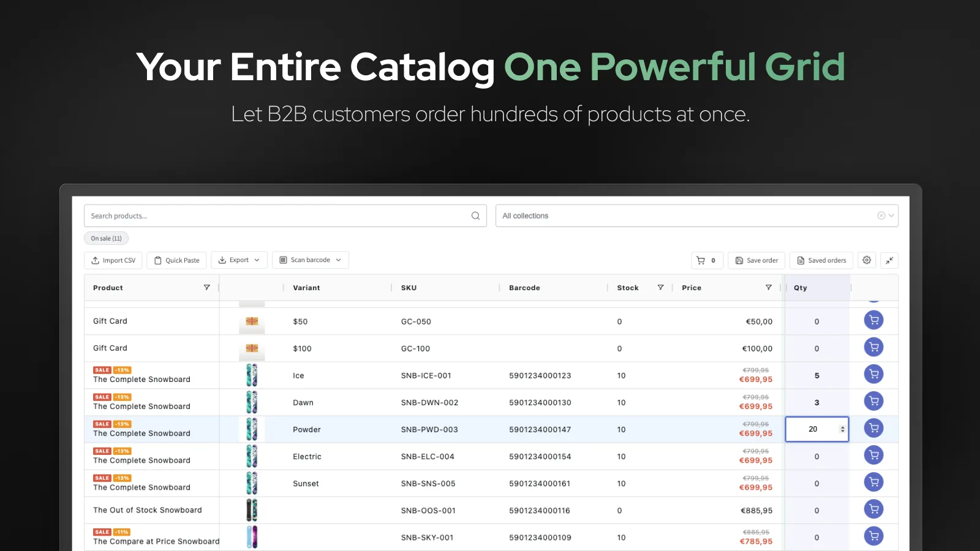Sort by the Barcode column header
The width and height of the screenshot is (980, 551).
coord(524,288)
